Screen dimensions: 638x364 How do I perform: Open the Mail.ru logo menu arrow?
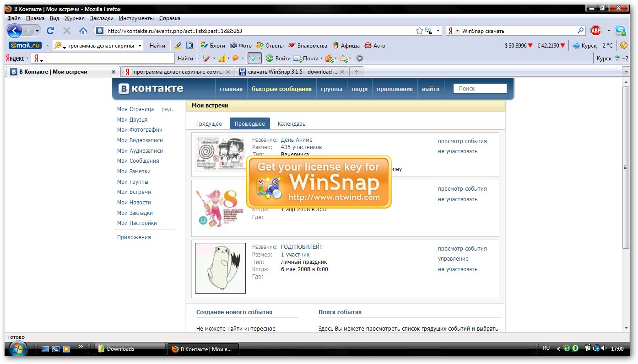pos(48,45)
